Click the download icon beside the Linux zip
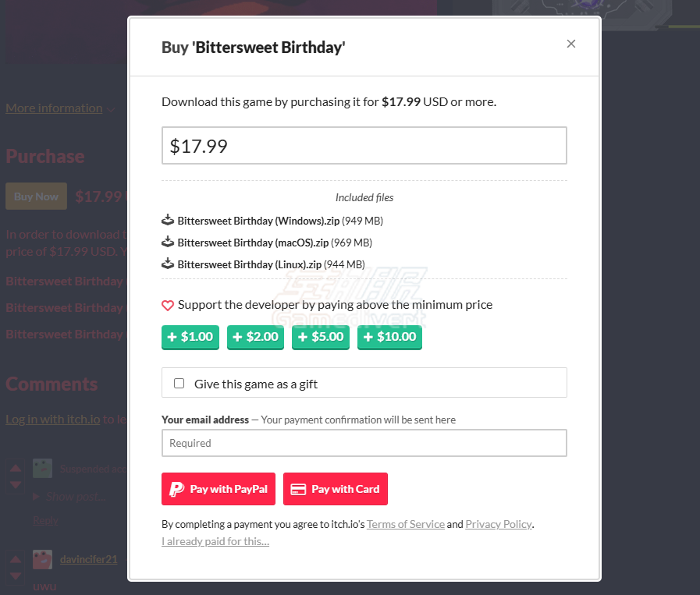700x595 pixels. click(x=167, y=264)
